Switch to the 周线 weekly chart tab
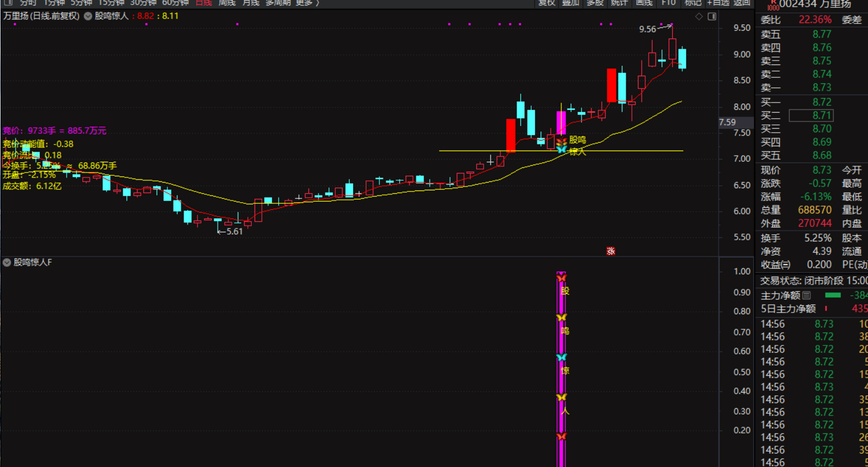 point(227,3)
